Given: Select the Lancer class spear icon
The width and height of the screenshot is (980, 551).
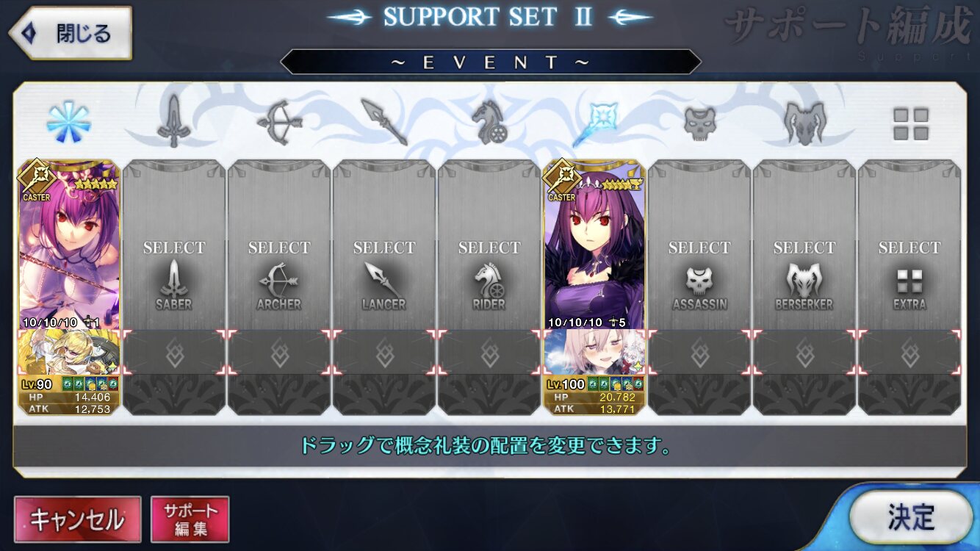Looking at the screenshot, I should 384,122.
